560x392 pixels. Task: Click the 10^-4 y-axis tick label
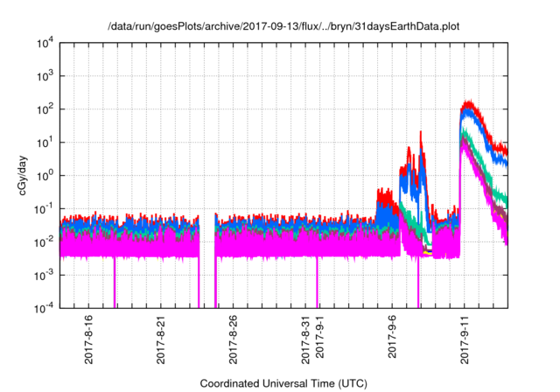[44, 308]
